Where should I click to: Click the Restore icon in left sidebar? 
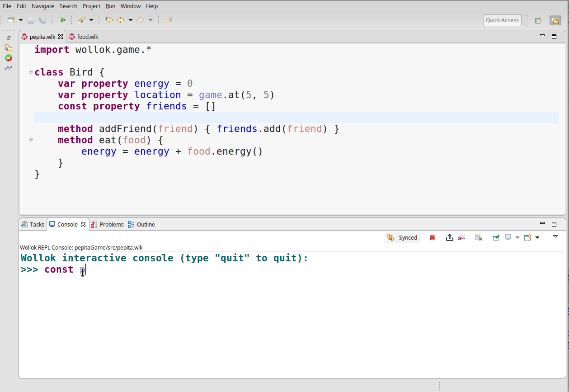[x=9, y=38]
